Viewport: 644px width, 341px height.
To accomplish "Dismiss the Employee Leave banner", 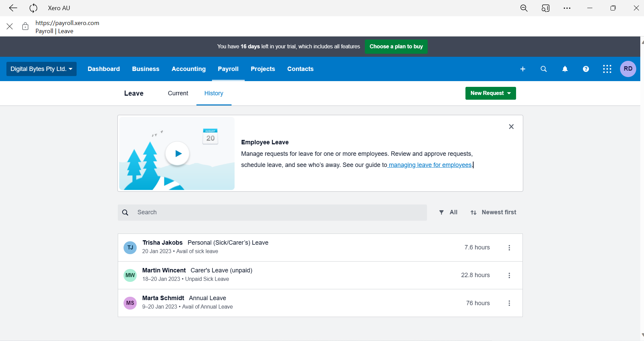I will (511, 127).
